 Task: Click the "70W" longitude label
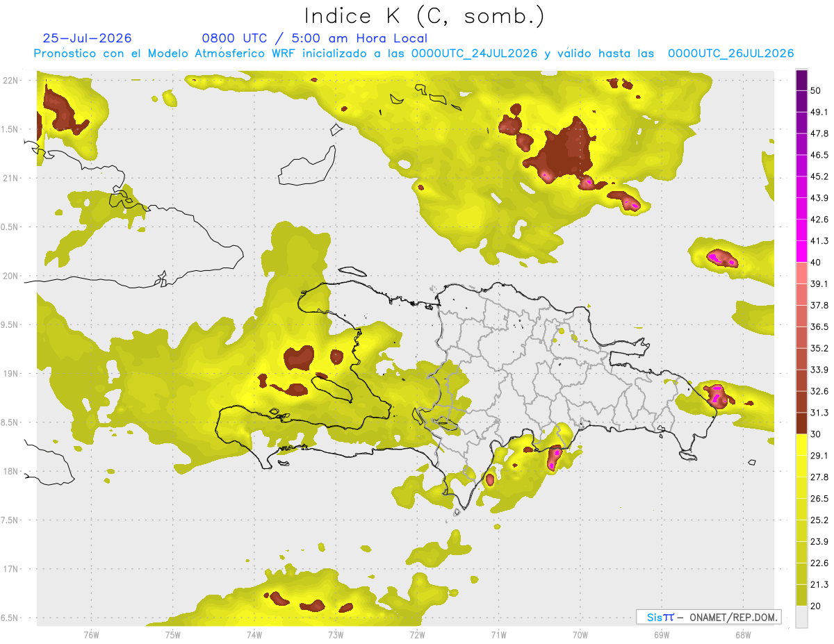(580, 634)
